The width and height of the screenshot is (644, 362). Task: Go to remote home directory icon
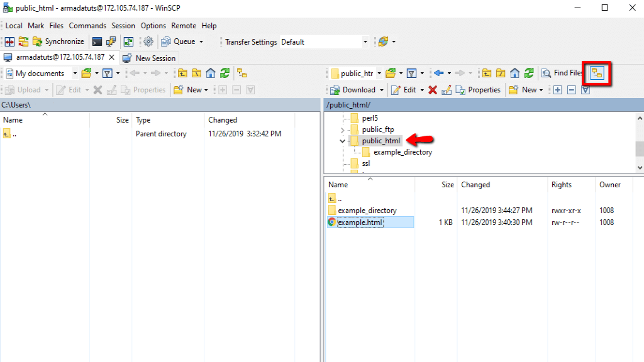click(x=514, y=74)
